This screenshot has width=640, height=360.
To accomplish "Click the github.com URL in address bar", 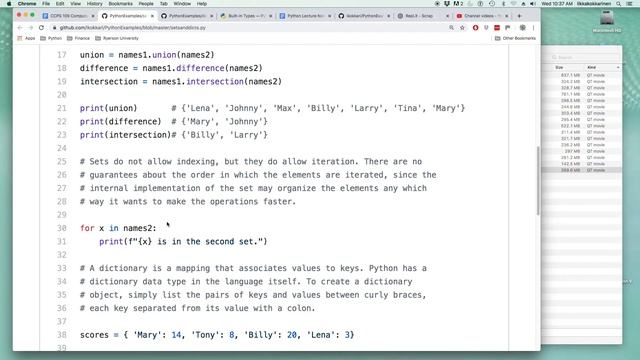I will pos(133,28).
